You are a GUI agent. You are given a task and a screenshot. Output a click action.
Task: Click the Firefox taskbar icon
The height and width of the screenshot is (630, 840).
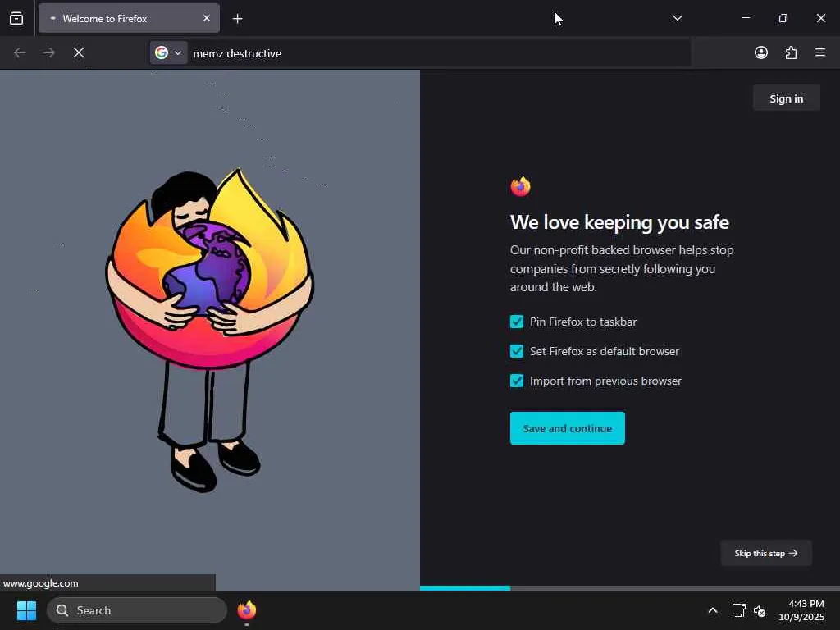click(x=246, y=610)
